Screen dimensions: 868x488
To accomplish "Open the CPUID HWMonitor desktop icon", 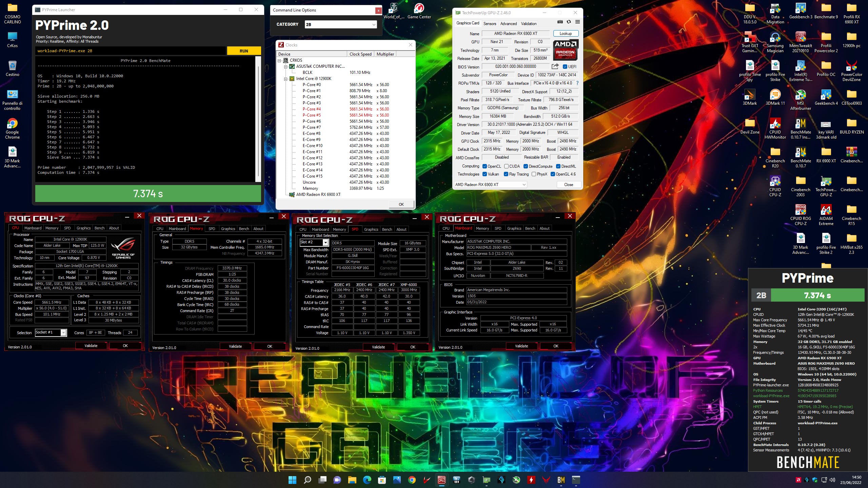I will pos(775,128).
